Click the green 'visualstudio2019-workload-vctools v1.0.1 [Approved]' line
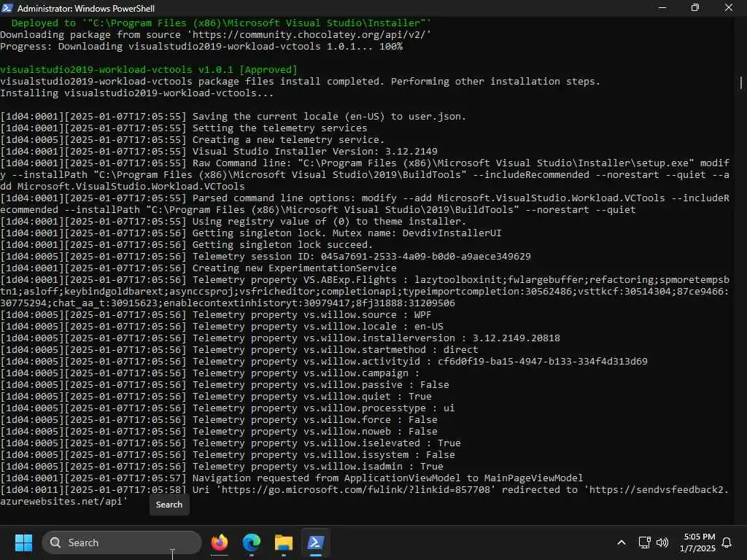Image resolution: width=747 pixels, height=560 pixels. [x=149, y=69]
